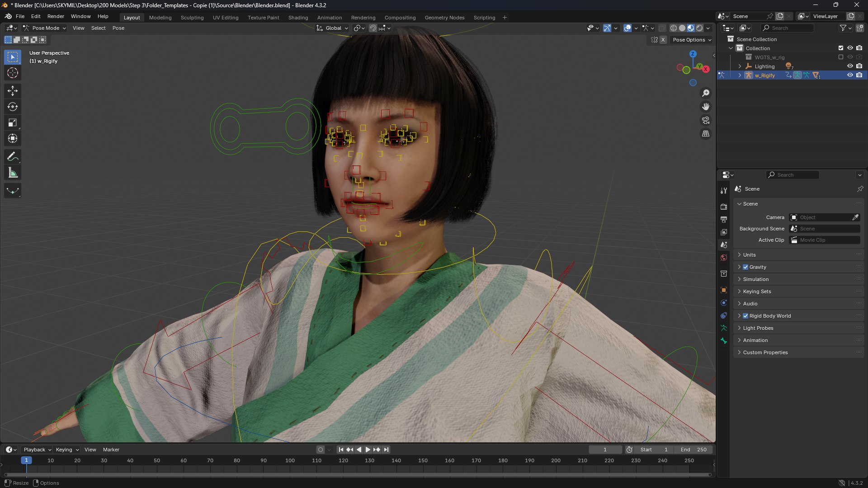This screenshot has height=488, width=868.
Task: Select the Cursor tool in the toolbar
Action: pos(13,73)
